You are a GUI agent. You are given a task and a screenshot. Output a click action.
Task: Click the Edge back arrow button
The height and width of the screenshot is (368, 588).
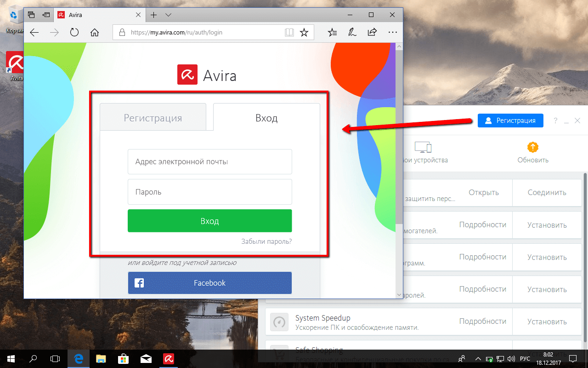pyautogui.click(x=34, y=33)
